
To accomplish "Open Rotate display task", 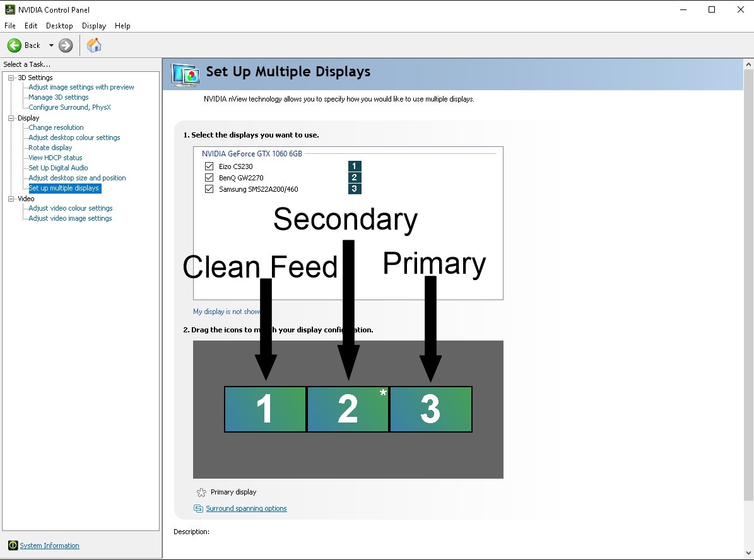I will tap(50, 148).
